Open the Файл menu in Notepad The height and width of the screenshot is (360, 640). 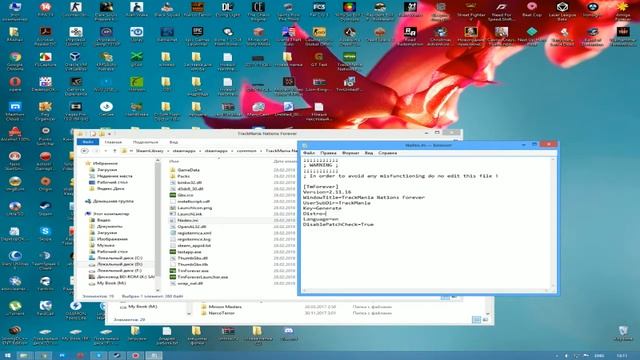(x=309, y=153)
